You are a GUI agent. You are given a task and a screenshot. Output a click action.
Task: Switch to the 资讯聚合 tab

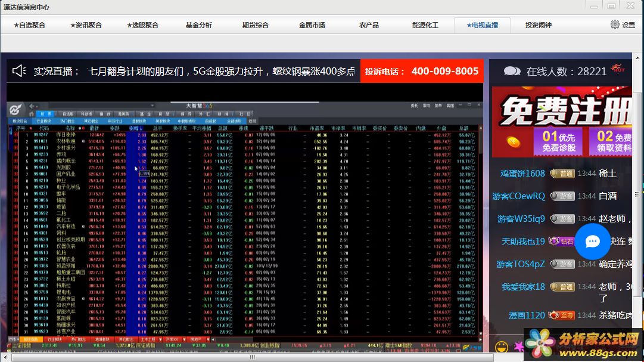tap(86, 25)
